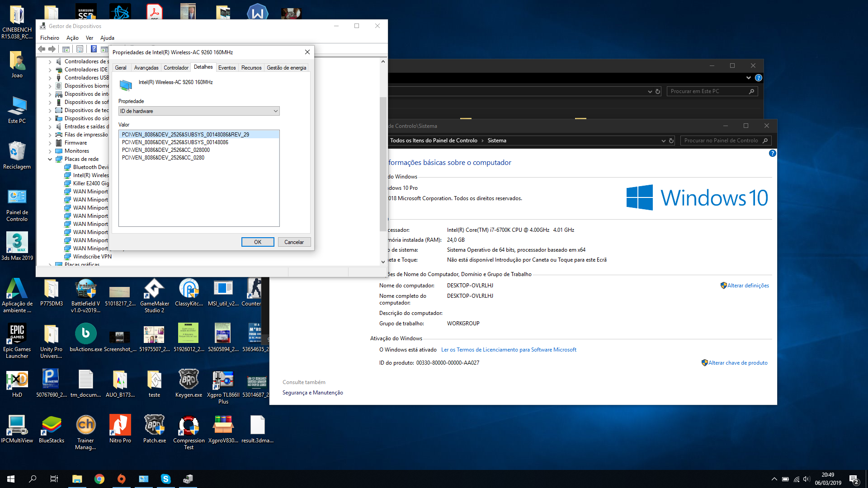868x488 pixels.
Task: Switch to the Gestão de energia tab
Action: 287,68
